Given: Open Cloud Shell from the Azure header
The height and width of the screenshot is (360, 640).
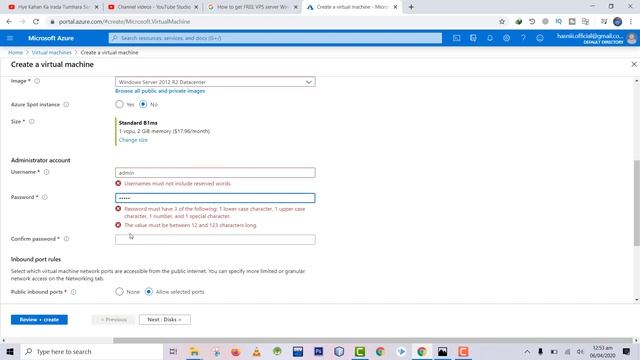Looking at the screenshot, I should [456, 38].
